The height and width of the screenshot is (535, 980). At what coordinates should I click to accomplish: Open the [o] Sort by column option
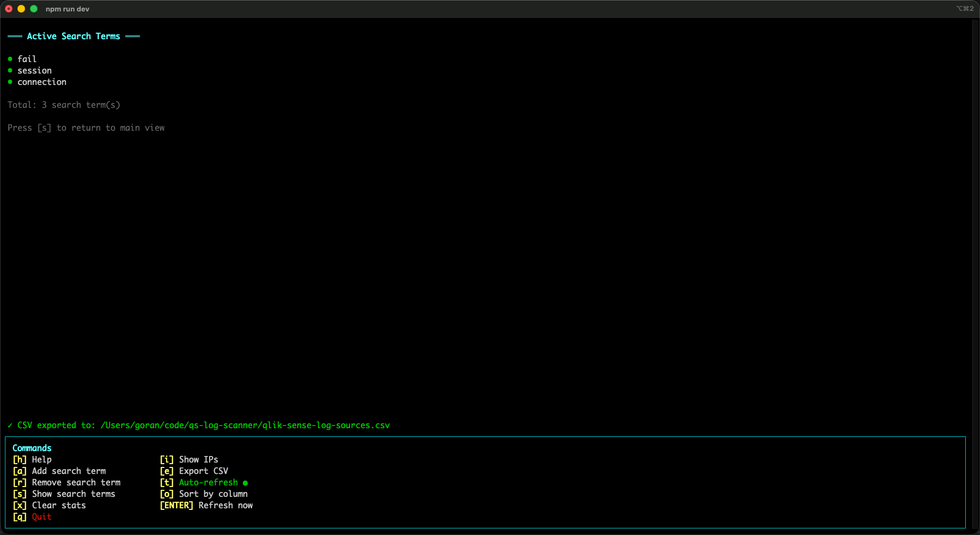click(x=204, y=494)
